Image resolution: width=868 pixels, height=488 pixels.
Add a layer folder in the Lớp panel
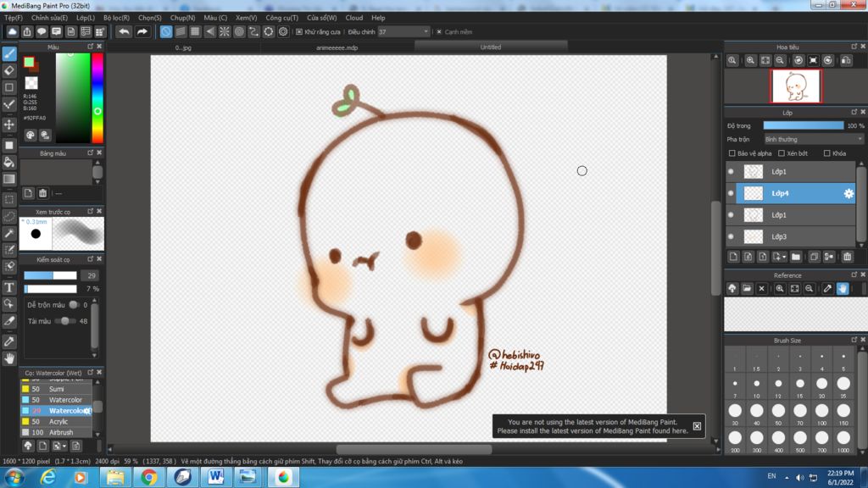[x=796, y=257]
